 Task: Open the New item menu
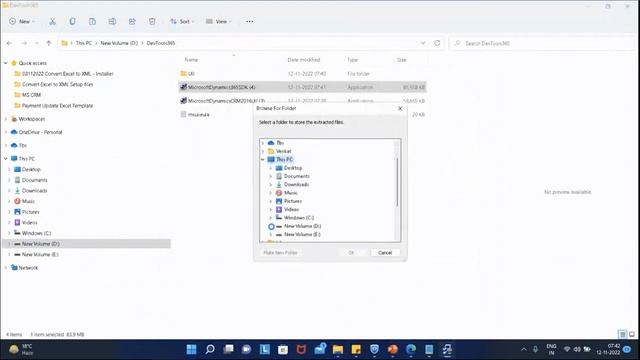[x=22, y=21]
